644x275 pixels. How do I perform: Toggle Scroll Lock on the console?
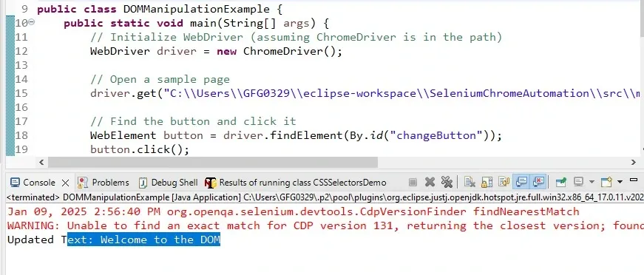487,182
